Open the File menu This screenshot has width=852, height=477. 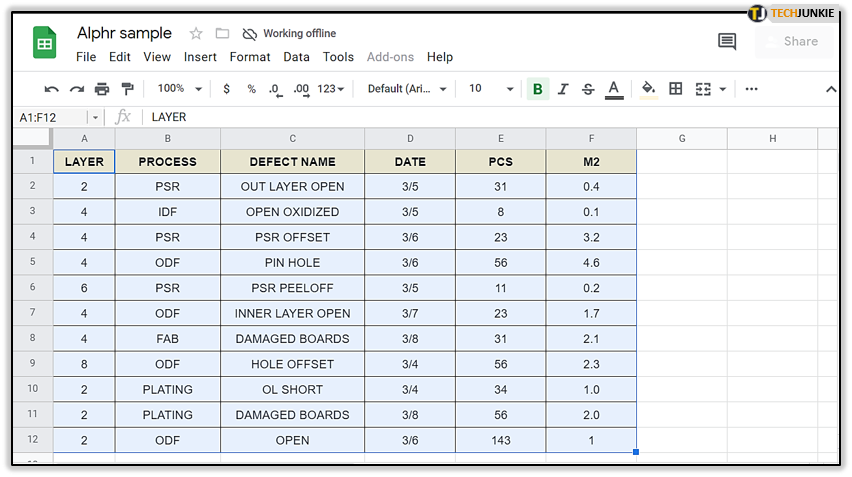coord(86,57)
